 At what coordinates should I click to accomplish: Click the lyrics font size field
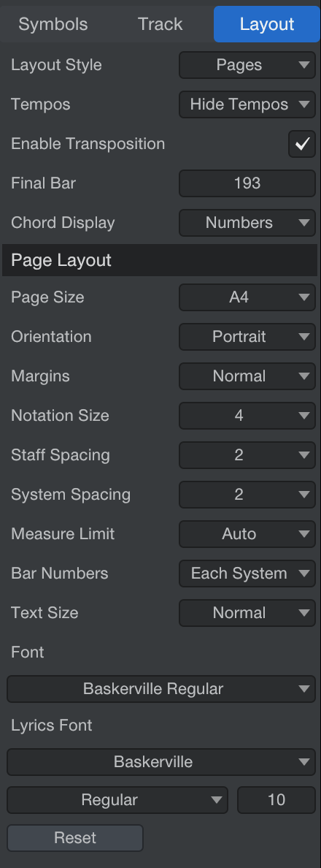(x=276, y=800)
